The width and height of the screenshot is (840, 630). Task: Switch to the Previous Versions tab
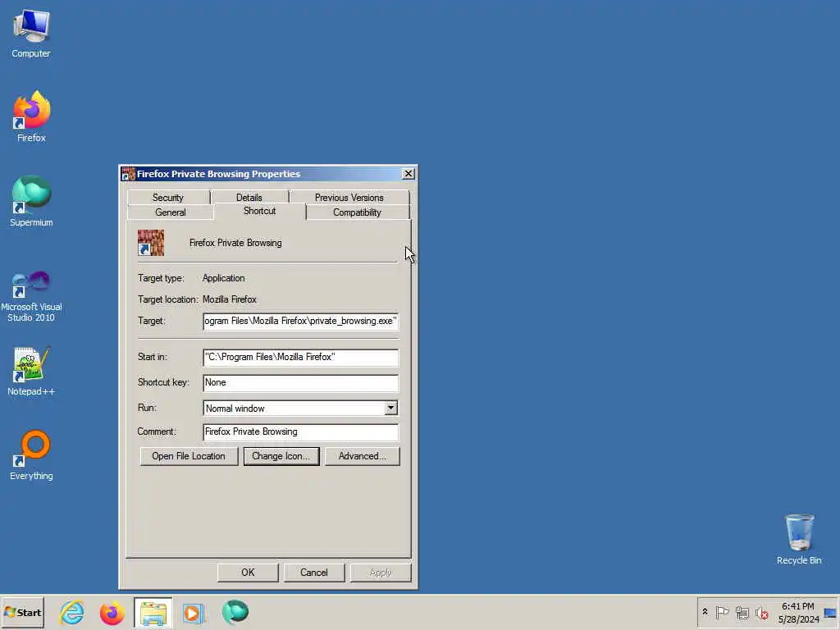pos(349,197)
